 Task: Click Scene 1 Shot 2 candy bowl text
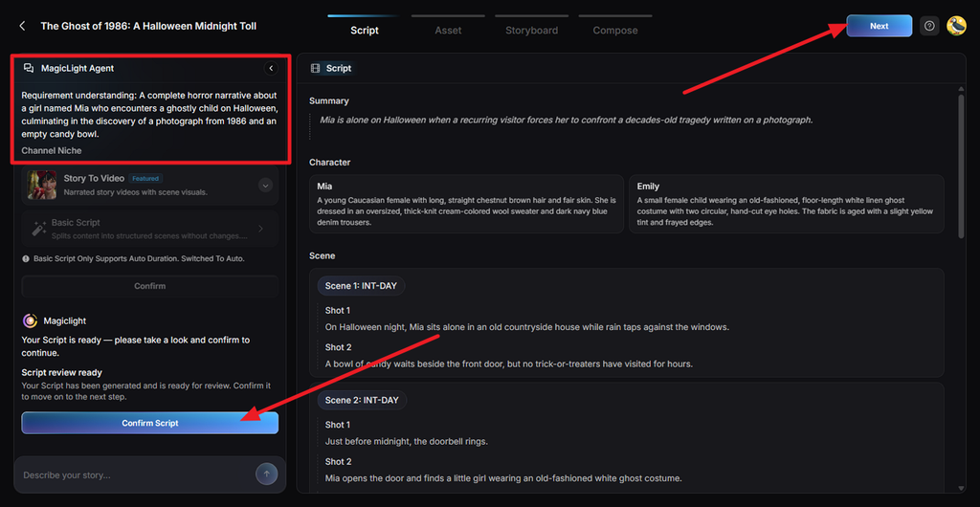[509, 364]
